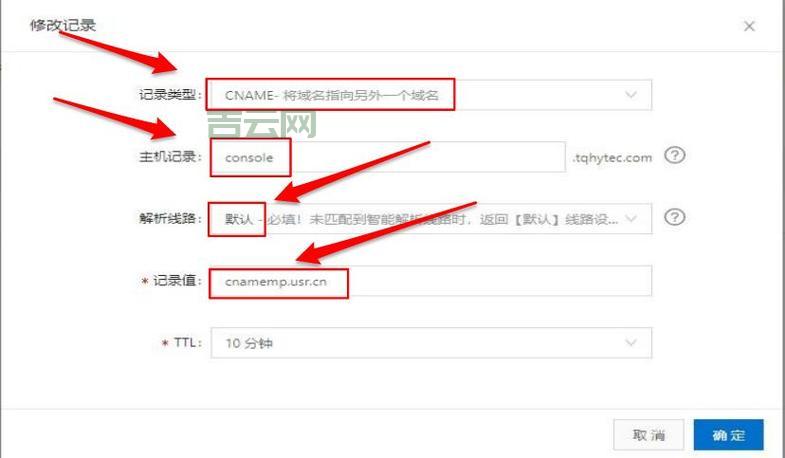Expand the 解析线路 dropdown chevron arrow
Screen dimensions: 785x458
631,218
